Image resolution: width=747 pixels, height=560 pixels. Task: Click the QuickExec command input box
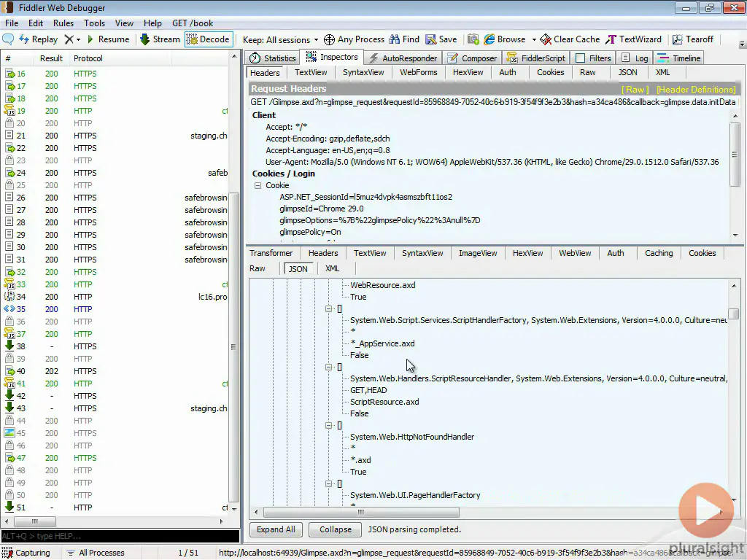click(120, 536)
